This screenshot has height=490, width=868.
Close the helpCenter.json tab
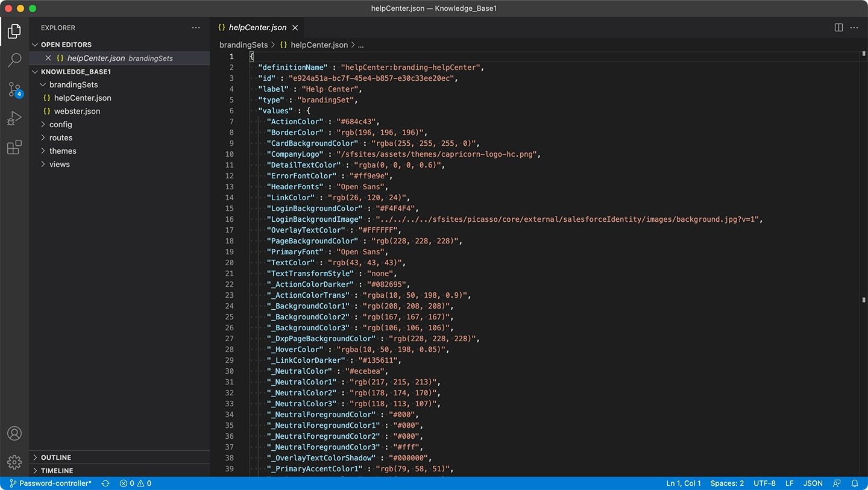pos(295,28)
